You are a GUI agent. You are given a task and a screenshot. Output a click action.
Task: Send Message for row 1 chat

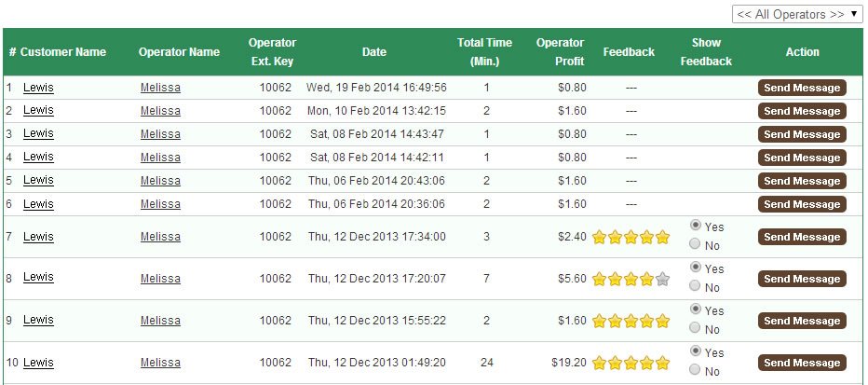[x=802, y=88]
